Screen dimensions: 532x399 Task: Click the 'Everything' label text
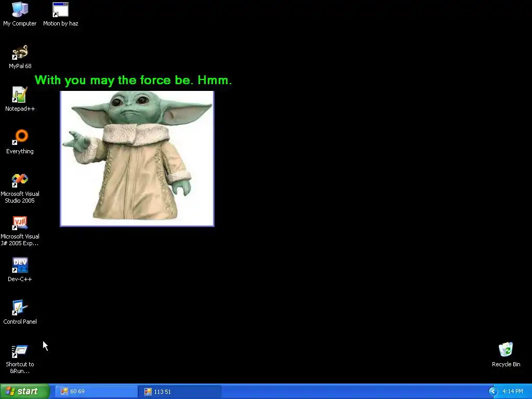[x=20, y=151]
